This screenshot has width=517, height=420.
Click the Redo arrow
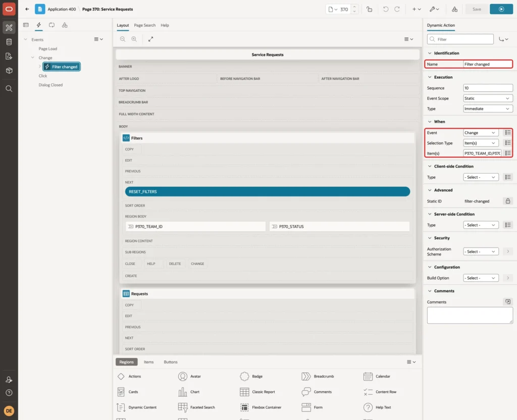click(397, 9)
